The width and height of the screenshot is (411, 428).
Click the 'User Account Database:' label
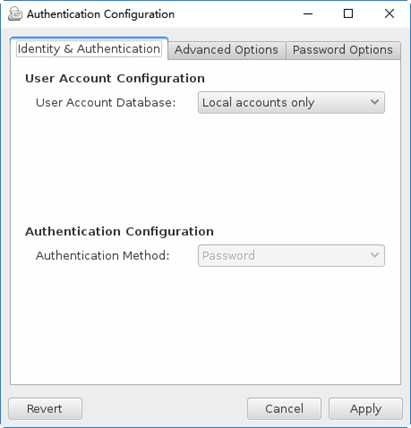[x=106, y=103]
